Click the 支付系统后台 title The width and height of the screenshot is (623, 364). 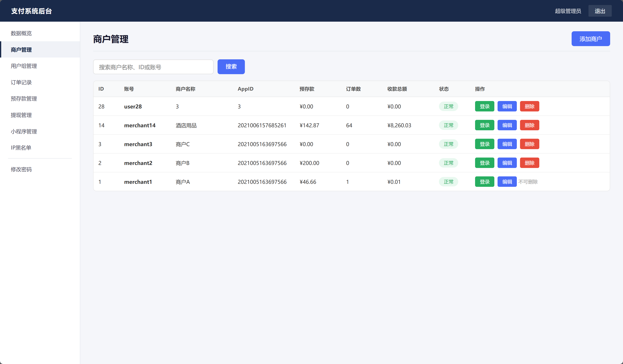point(31,11)
